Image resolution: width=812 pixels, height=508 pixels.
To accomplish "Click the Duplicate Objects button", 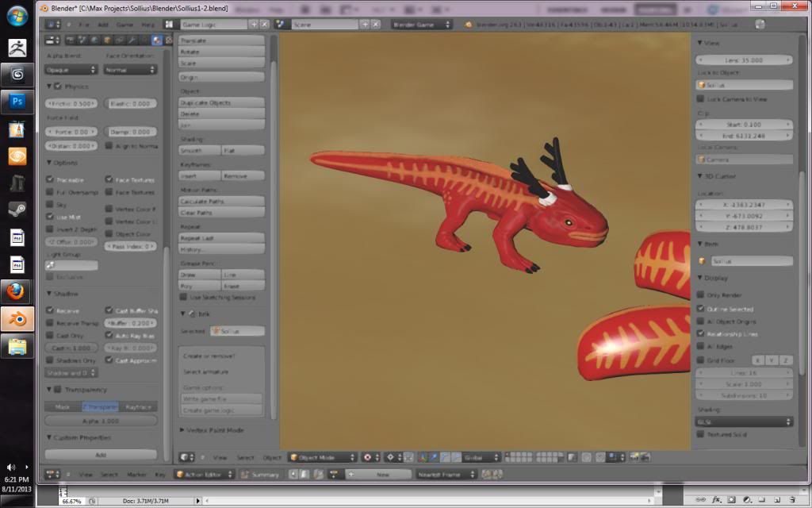I will tap(222, 102).
